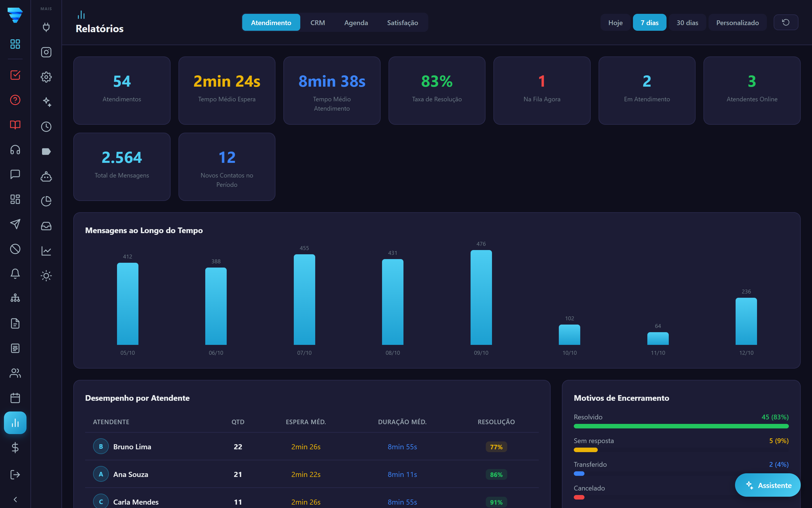The height and width of the screenshot is (508, 812).
Task: Click the tag label icon
Action: 46,152
